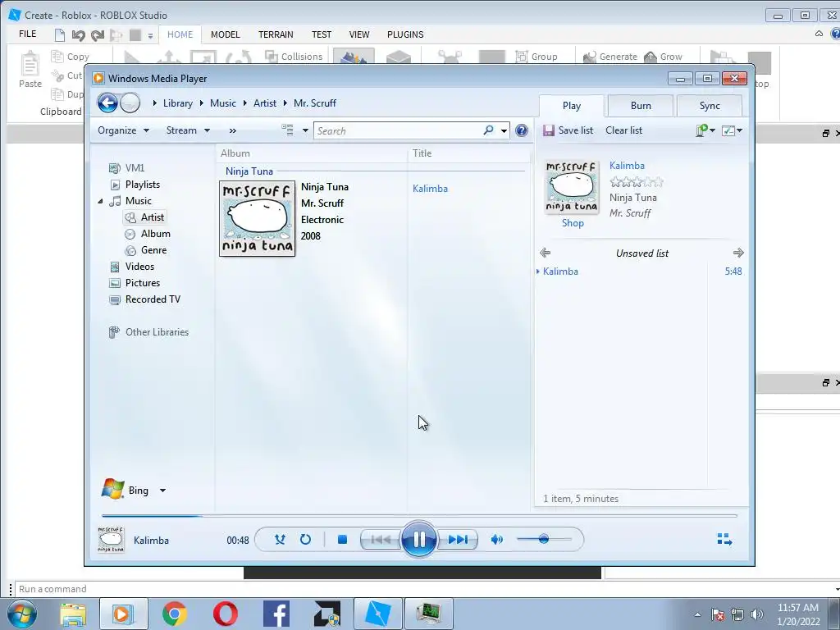Open the Burn tab
Viewport: 840px width, 630px height.
click(x=641, y=106)
